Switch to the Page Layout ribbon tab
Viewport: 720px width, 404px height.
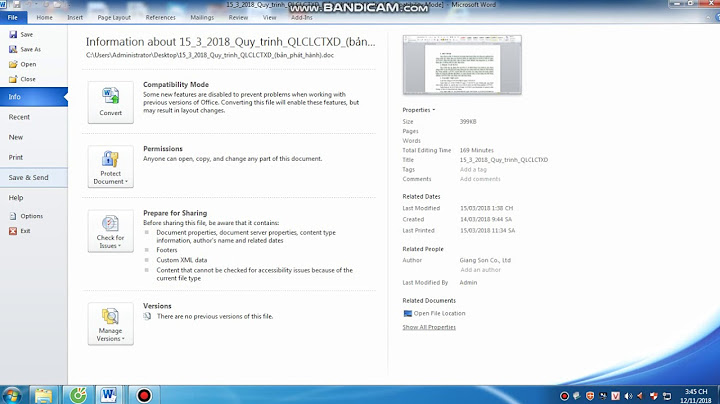point(114,17)
